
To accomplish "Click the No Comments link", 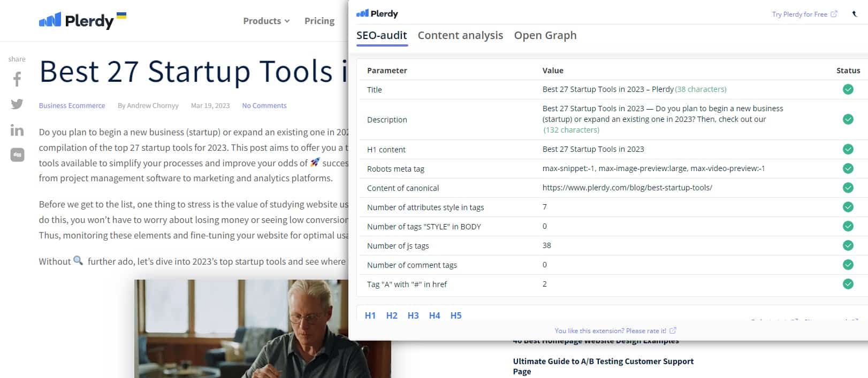I will pyautogui.click(x=264, y=105).
